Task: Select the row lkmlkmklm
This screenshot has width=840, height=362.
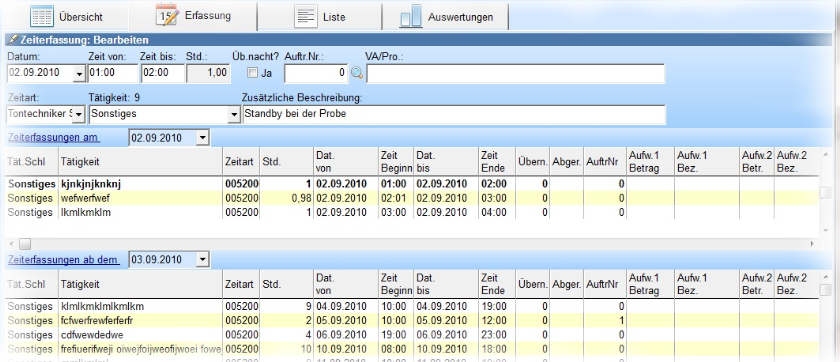Action: pyautogui.click(x=411, y=212)
